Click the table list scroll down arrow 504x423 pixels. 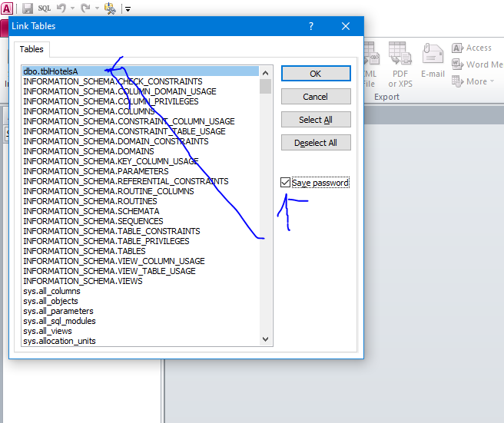[x=266, y=339]
